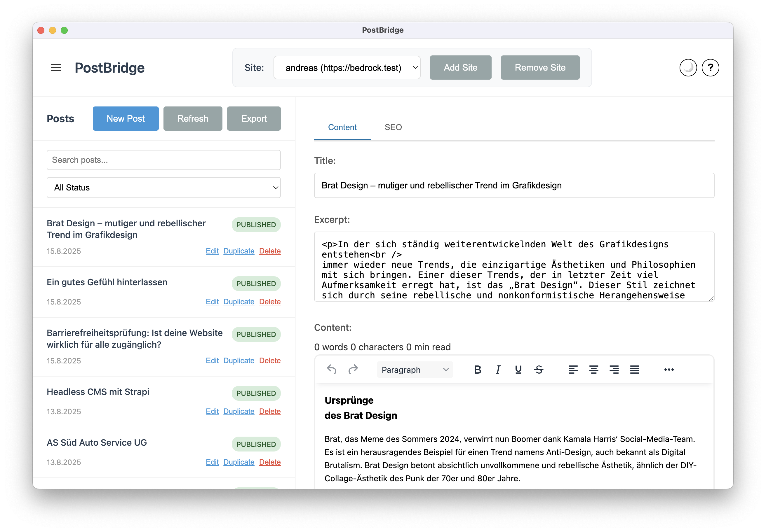766x532 pixels.
Task: Center align the text
Action: click(x=593, y=369)
